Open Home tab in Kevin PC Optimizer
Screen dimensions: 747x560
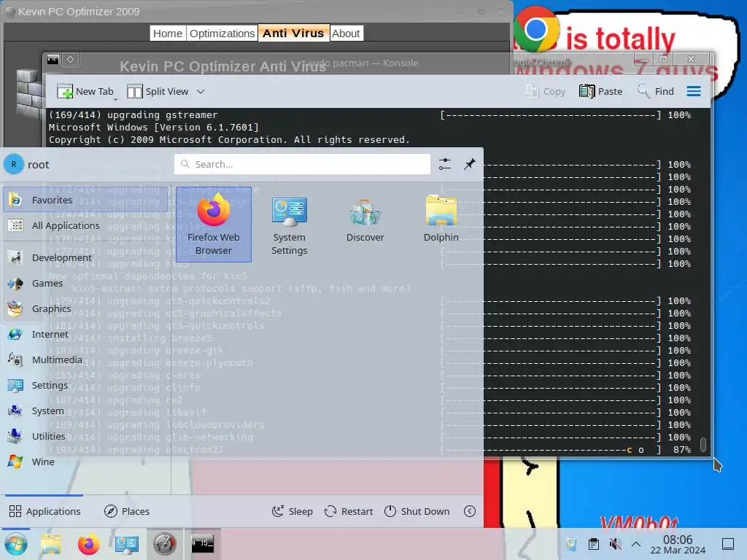pyautogui.click(x=168, y=34)
